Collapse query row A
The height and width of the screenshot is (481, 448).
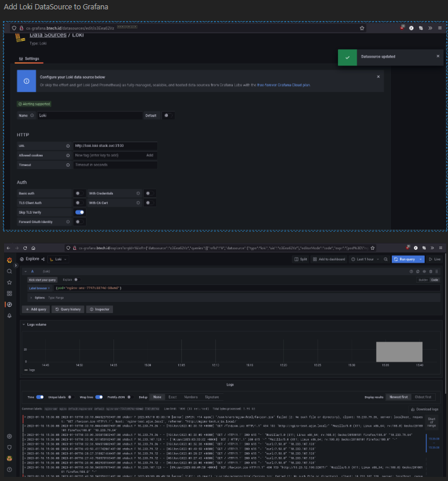pyautogui.click(x=26, y=272)
